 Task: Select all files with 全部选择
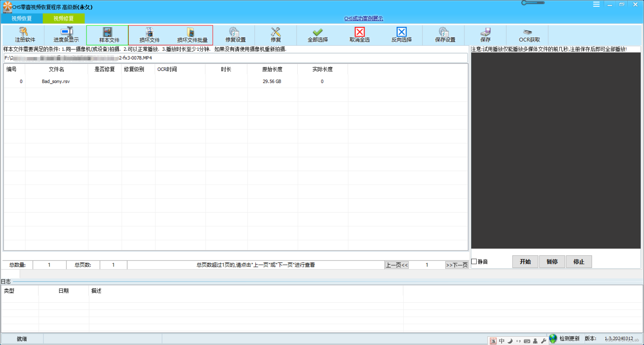point(318,35)
